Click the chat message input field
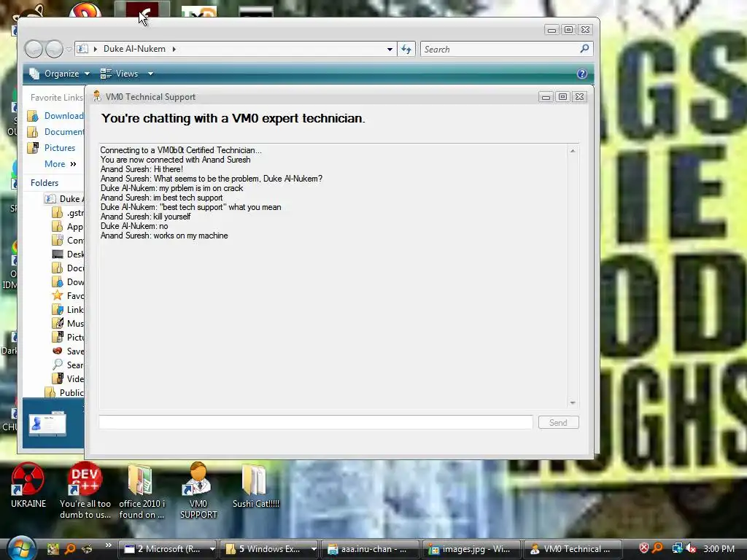Image resolution: width=747 pixels, height=560 pixels. point(316,422)
